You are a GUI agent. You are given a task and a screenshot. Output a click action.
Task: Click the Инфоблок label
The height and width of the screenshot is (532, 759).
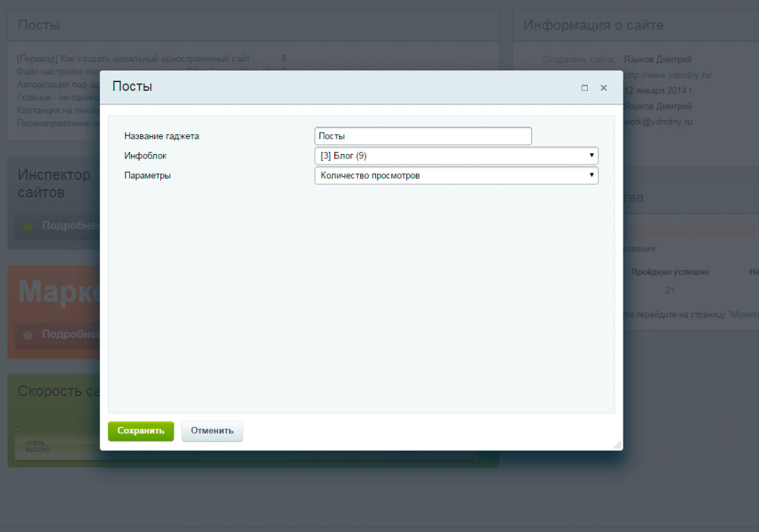tap(145, 156)
